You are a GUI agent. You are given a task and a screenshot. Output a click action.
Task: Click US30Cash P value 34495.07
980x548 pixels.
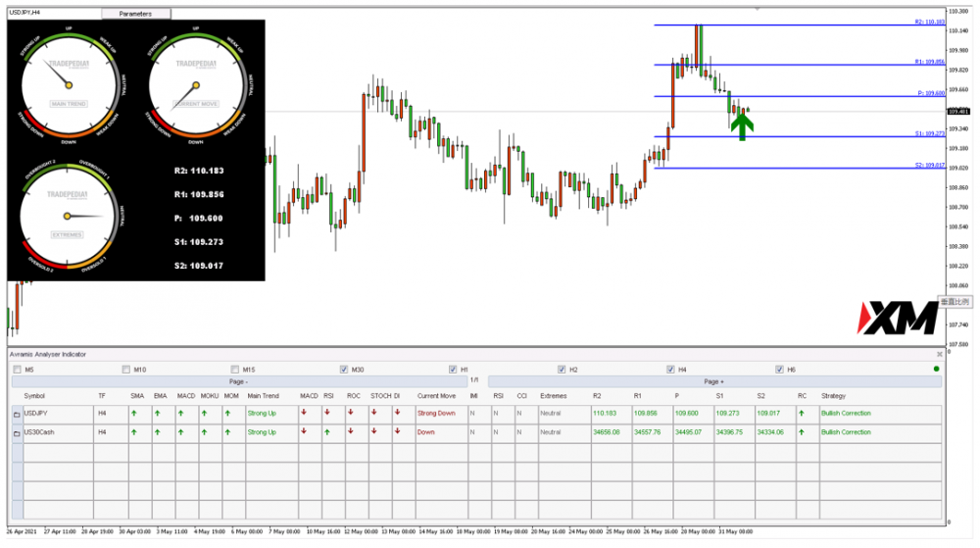pos(688,432)
